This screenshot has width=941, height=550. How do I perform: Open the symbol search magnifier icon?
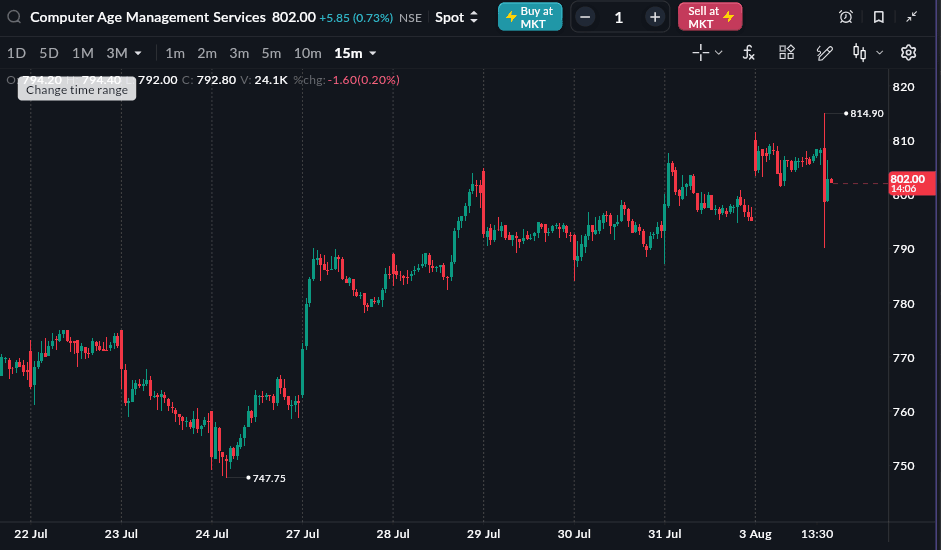click(x=14, y=17)
